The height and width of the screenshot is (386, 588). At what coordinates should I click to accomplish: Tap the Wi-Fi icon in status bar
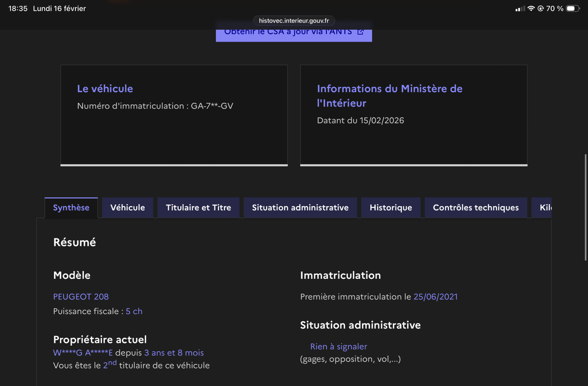531,9
